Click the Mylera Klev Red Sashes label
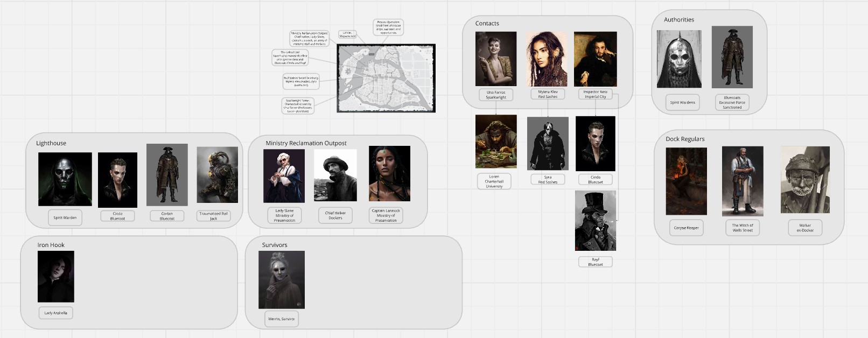 point(548,94)
